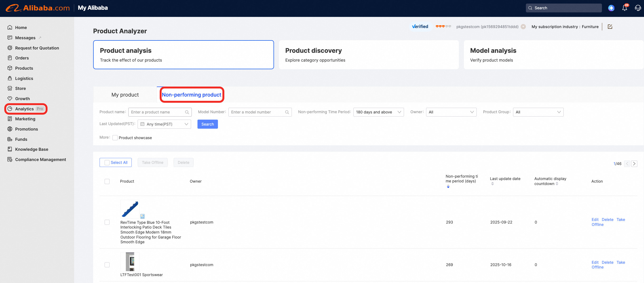The width and height of the screenshot is (644, 283).
Task: Go to next page arrow
Action: (x=634, y=164)
